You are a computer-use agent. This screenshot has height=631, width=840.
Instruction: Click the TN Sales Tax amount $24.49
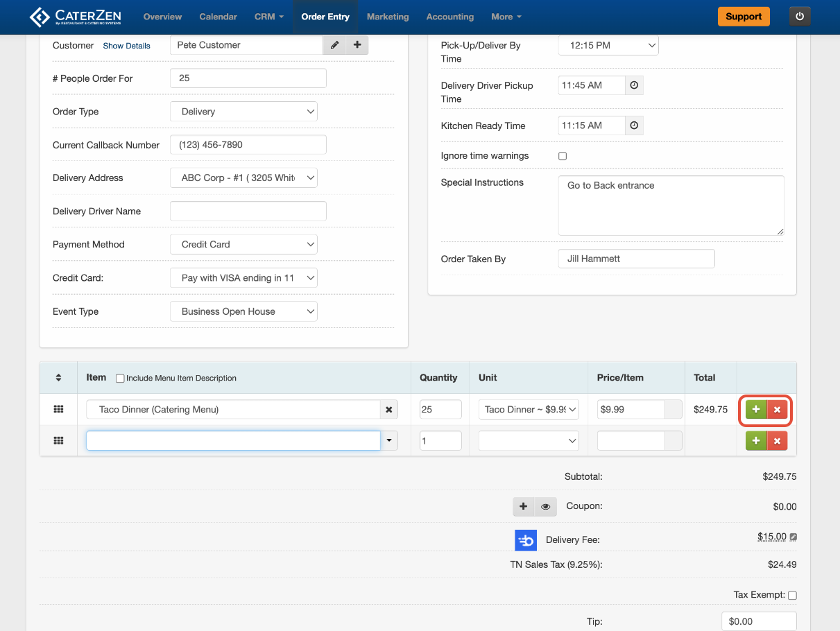coord(782,564)
